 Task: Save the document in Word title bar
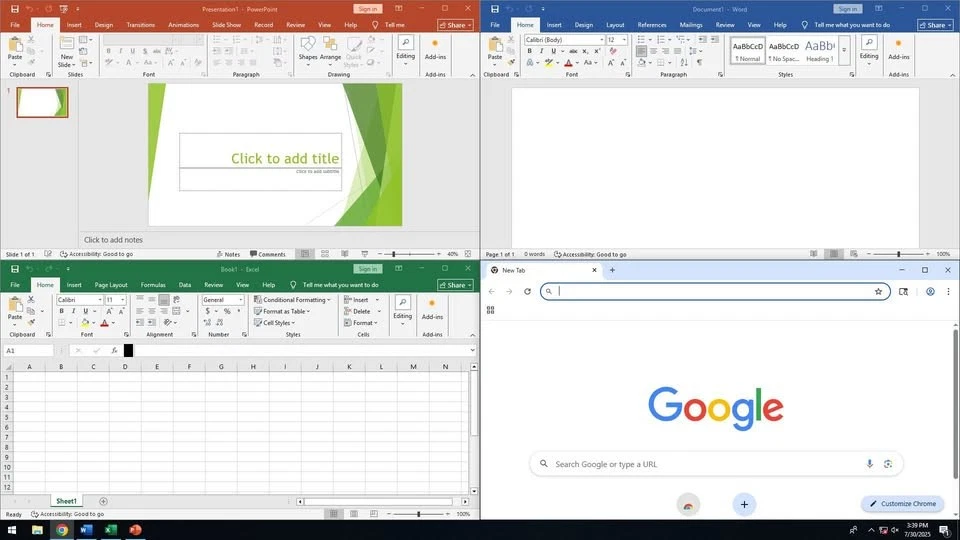(x=495, y=9)
